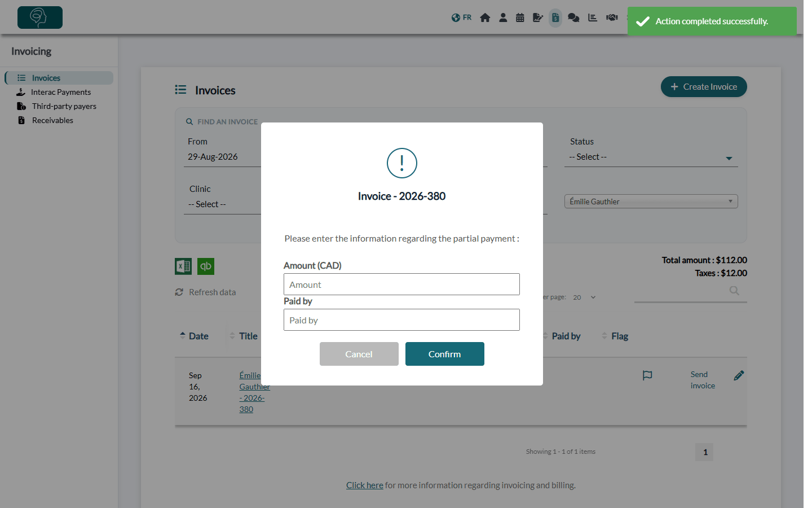
Task: Open the chat messages icon
Action: click(x=573, y=17)
